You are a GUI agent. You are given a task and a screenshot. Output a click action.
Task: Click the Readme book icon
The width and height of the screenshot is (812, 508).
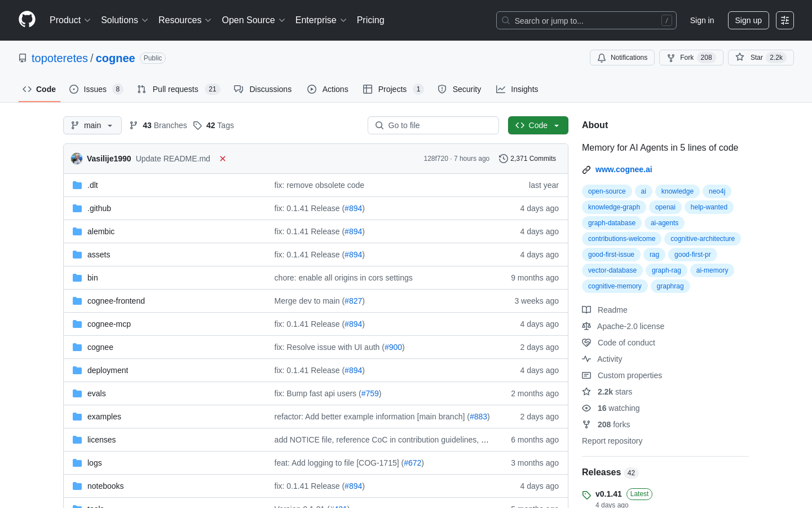click(x=586, y=310)
